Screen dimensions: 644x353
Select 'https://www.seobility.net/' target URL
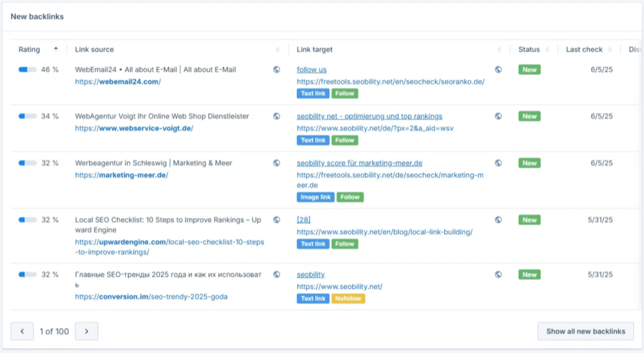coord(339,287)
